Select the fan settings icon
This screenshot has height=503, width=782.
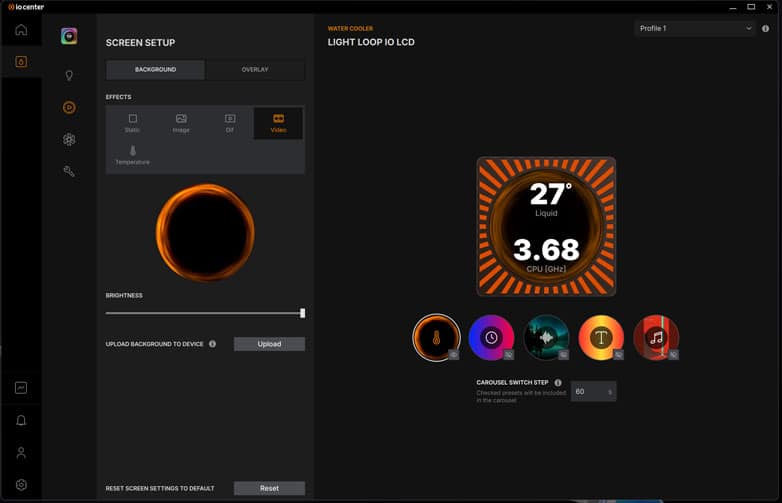point(69,139)
